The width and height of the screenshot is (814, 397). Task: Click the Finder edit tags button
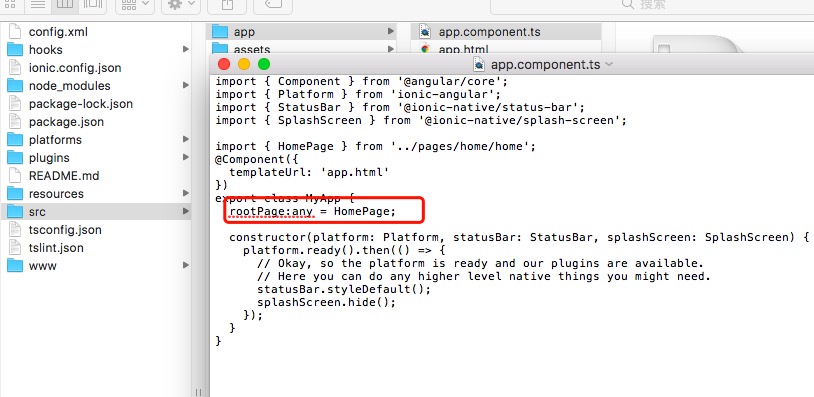[273, 4]
